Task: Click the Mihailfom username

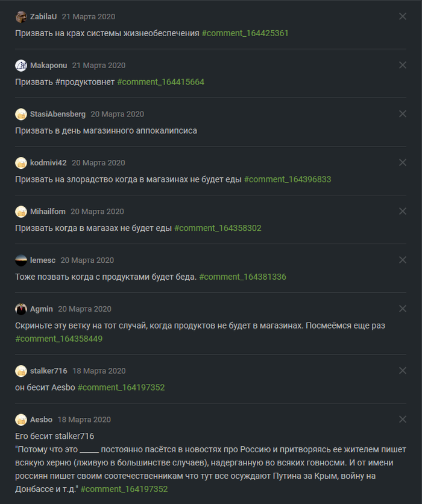Action: pos(48,212)
